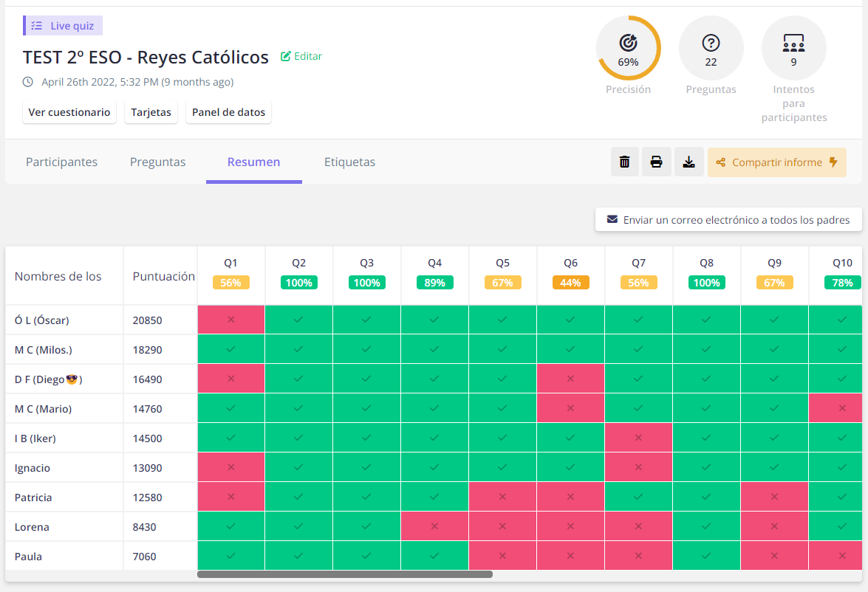Print the report using the printer icon

[657, 162]
